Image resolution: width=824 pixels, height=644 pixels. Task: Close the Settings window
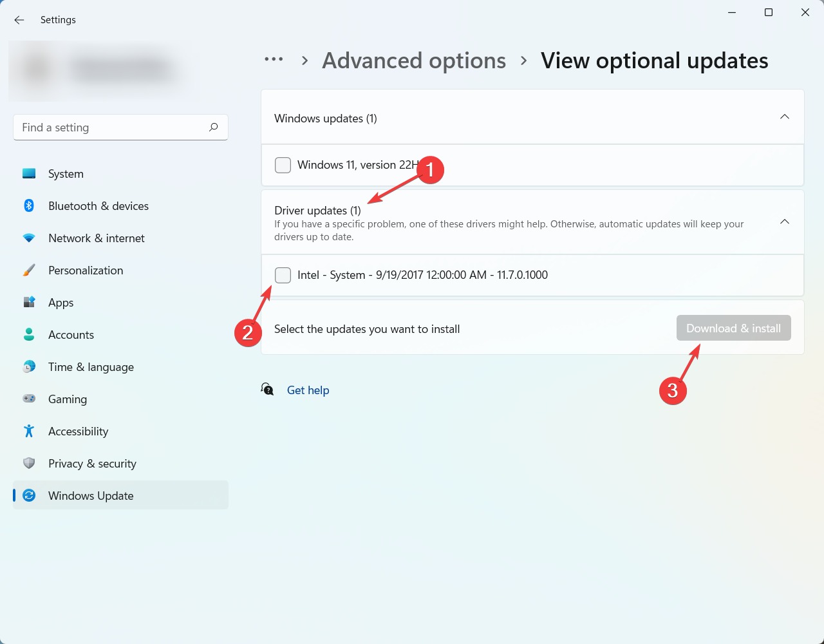[x=805, y=13]
